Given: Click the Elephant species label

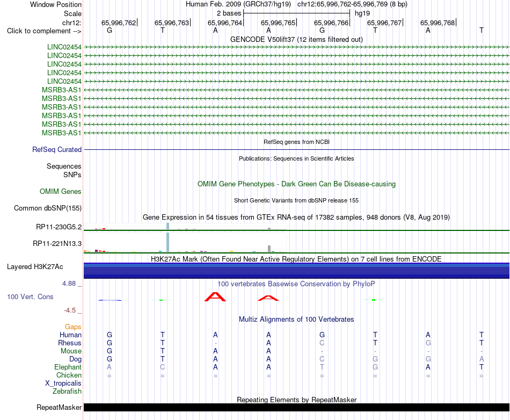Looking at the screenshot, I should pos(68,367).
